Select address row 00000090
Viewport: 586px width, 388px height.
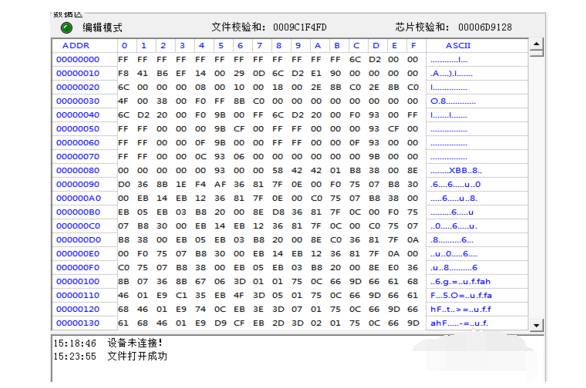tap(78, 184)
